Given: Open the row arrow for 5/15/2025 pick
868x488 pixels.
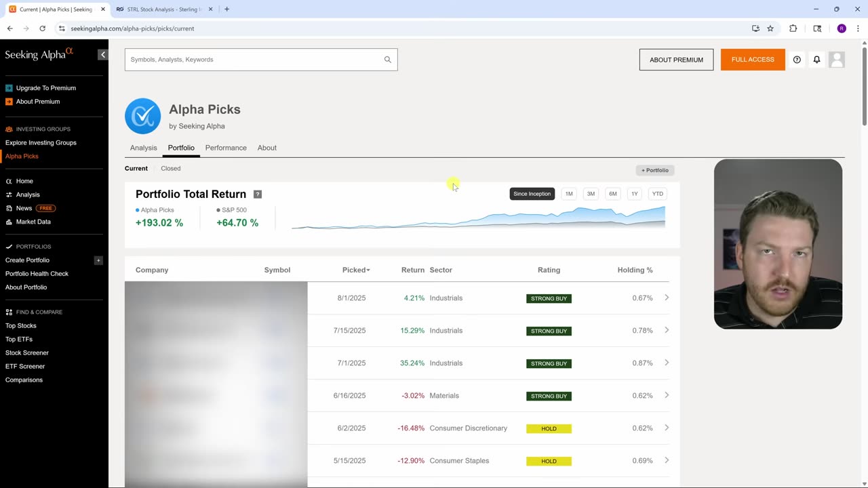Looking at the screenshot, I should coord(667,460).
